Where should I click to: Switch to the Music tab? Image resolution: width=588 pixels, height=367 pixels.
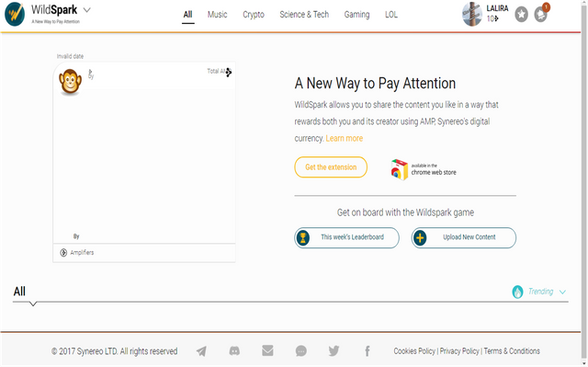pos(218,15)
